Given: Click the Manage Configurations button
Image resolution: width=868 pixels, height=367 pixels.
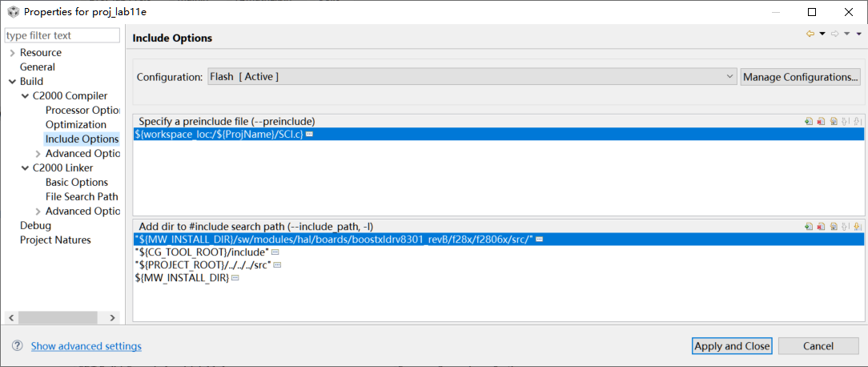Looking at the screenshot, I should click(x=800, y=77).
